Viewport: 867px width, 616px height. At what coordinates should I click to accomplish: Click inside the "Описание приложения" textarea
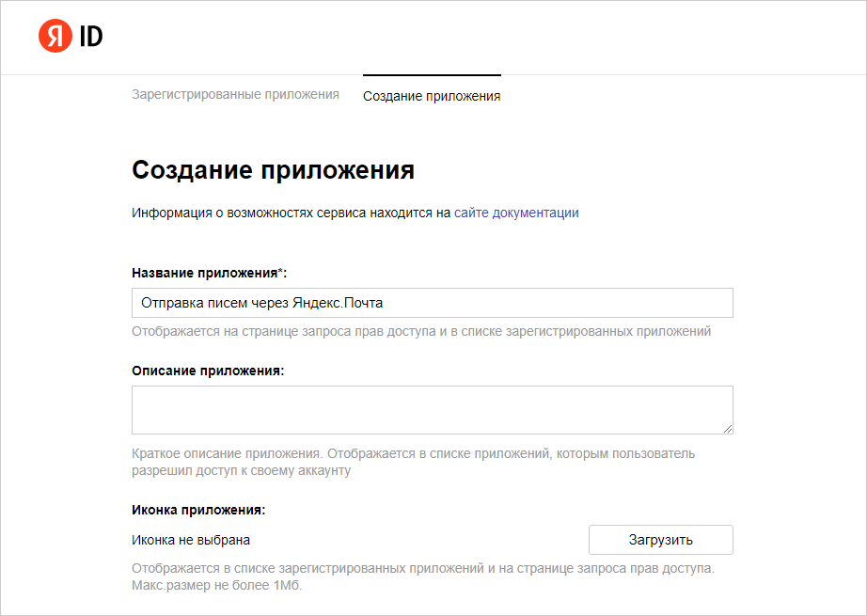point(432,409)
